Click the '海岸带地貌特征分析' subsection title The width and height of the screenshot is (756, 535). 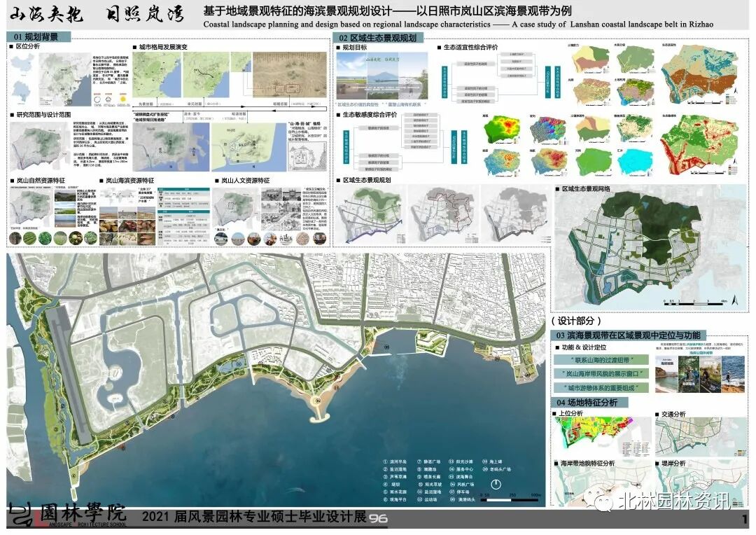(x=587, y=463)
